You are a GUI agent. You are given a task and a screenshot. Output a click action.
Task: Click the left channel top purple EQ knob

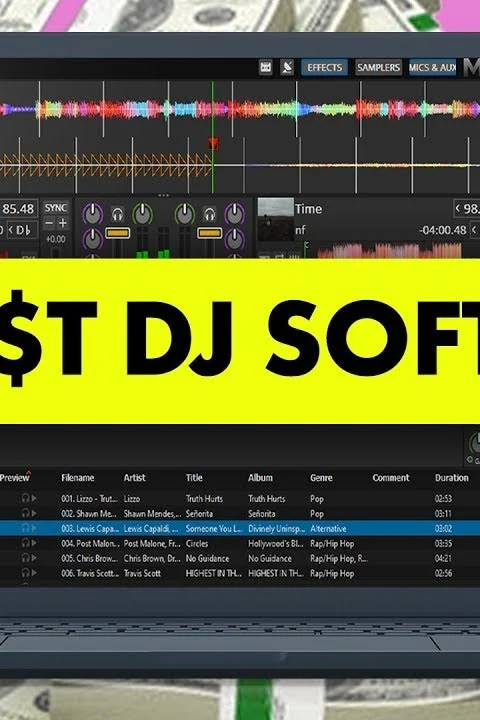click(93, 214)
